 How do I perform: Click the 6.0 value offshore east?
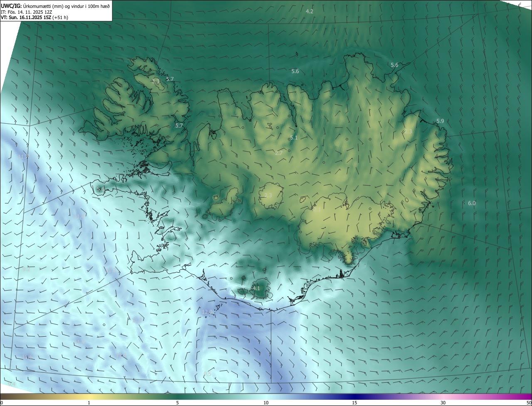472,203
